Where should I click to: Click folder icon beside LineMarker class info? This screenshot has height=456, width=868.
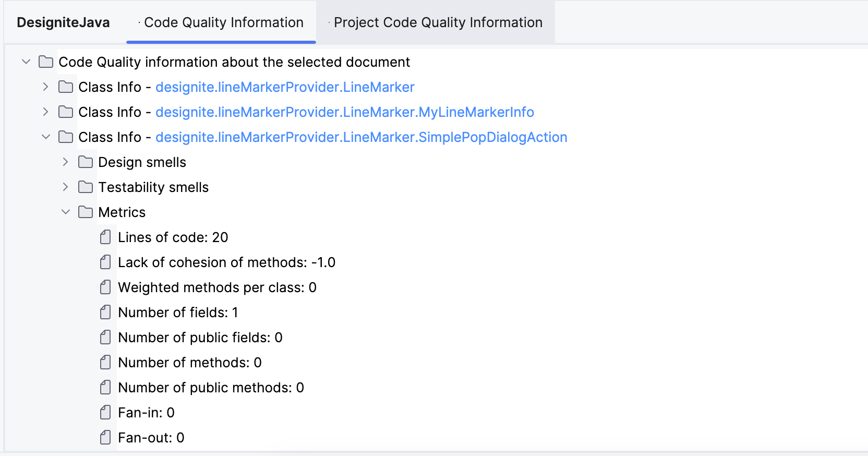(66, 87)
